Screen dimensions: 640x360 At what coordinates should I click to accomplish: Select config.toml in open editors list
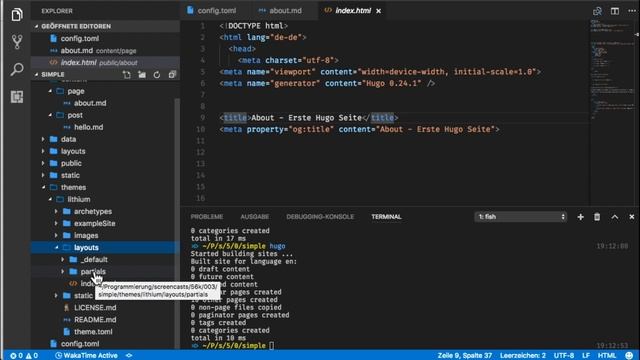point(80,38)
